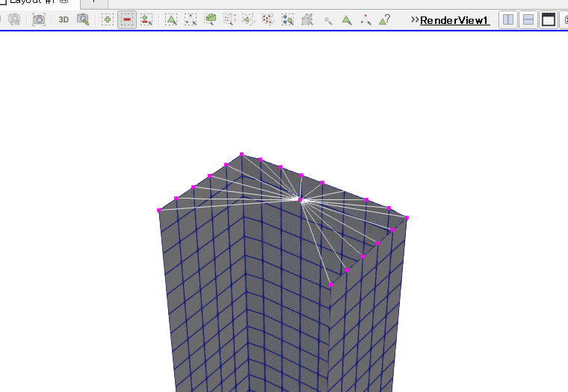Click the hover points triangle icon
The image size is (568, 392).
pyautogui.click(x=366, y=20)
